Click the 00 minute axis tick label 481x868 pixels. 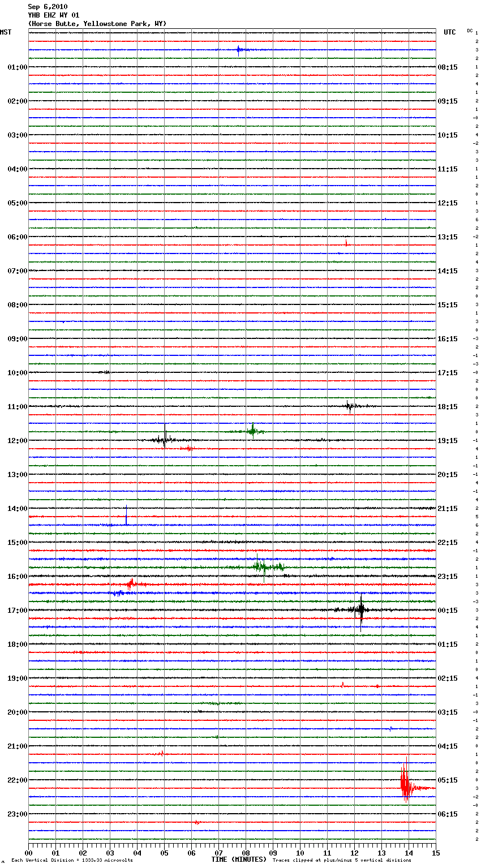[x=28, y=853]
